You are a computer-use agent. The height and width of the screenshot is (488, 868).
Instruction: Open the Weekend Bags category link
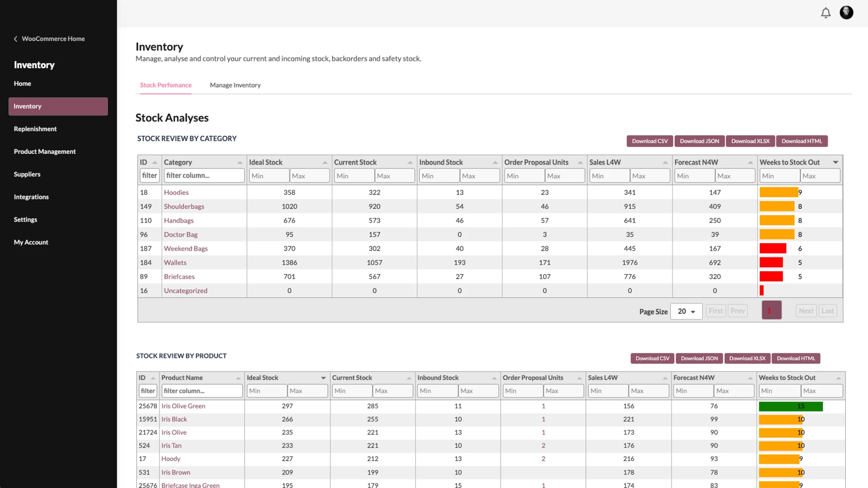click(186, 248)
